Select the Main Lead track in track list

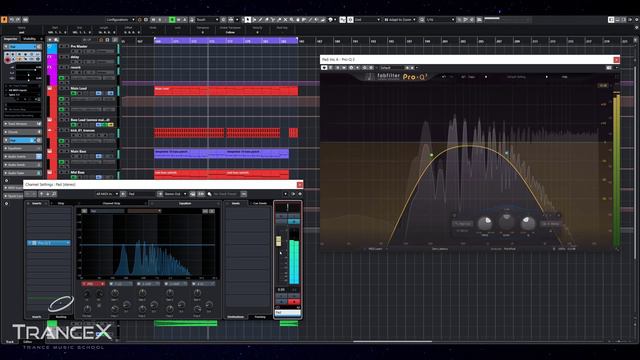click(x=78, y=88)
